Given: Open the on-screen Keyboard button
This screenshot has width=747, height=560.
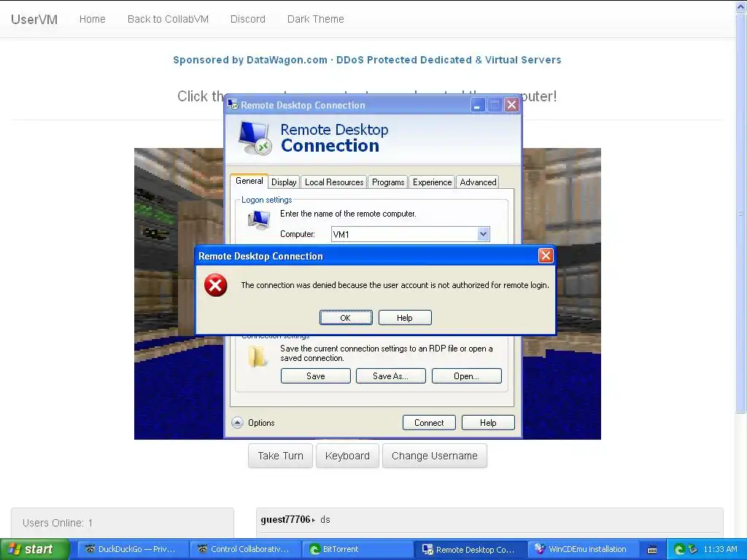Looking at the screenshot, I should coord(347,456).
